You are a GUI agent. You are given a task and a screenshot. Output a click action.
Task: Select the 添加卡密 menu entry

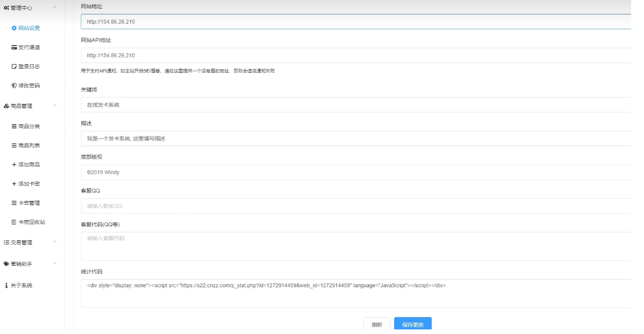pyautogui.click(x=29, y=184)
